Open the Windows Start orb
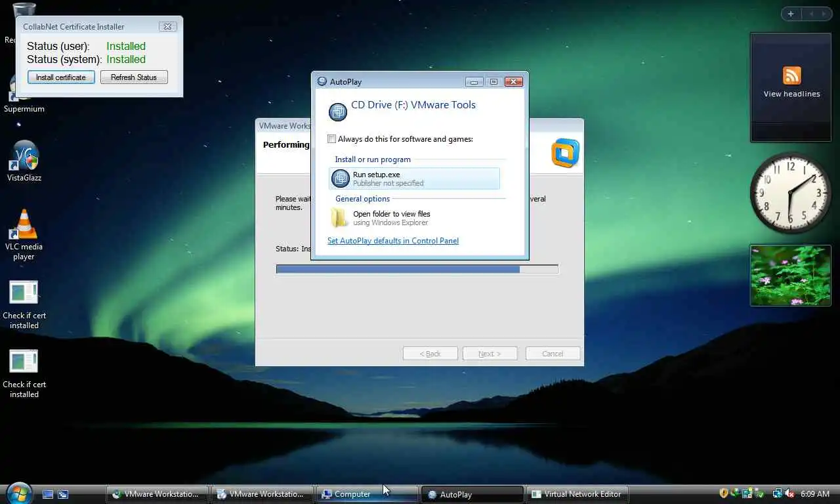Viewport: 840px width, 504px height. click(18, 493)
